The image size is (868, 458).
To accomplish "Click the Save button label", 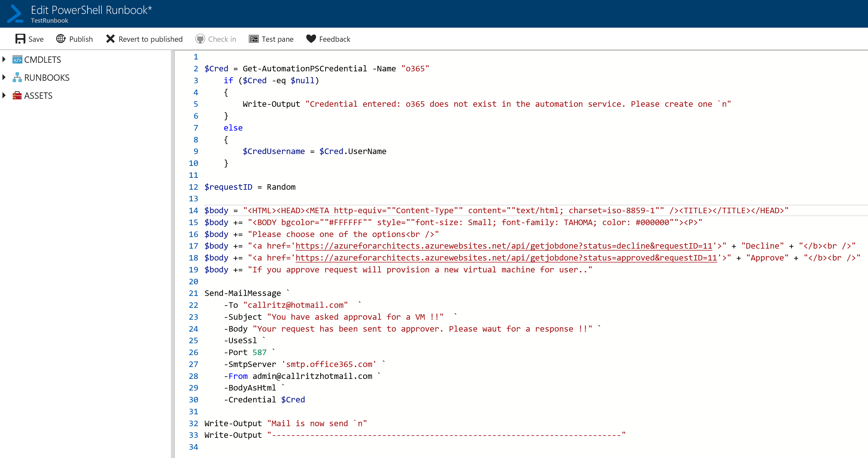I will [x=36, y=39].
